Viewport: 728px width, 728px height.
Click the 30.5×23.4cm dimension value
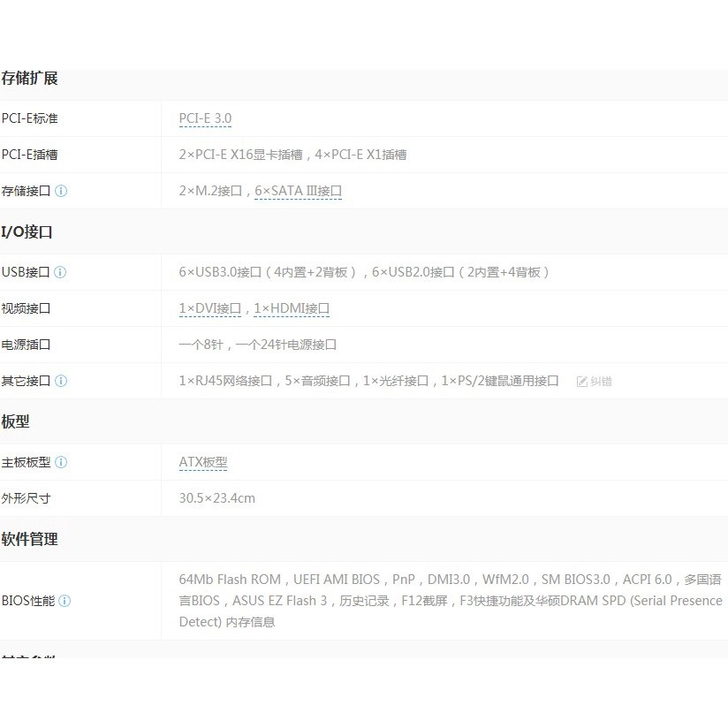(216, 498)
